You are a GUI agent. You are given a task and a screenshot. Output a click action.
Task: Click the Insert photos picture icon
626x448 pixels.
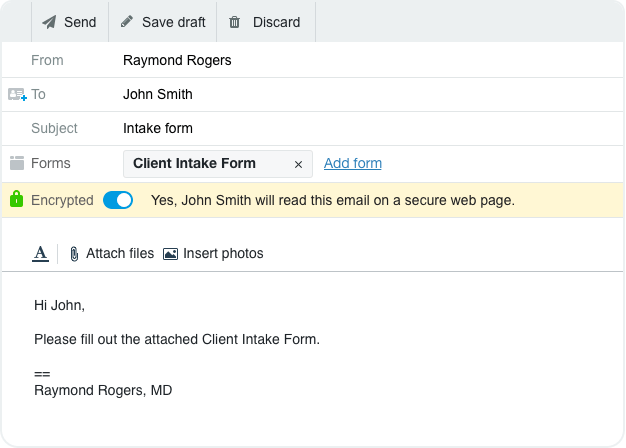[170, 254]
